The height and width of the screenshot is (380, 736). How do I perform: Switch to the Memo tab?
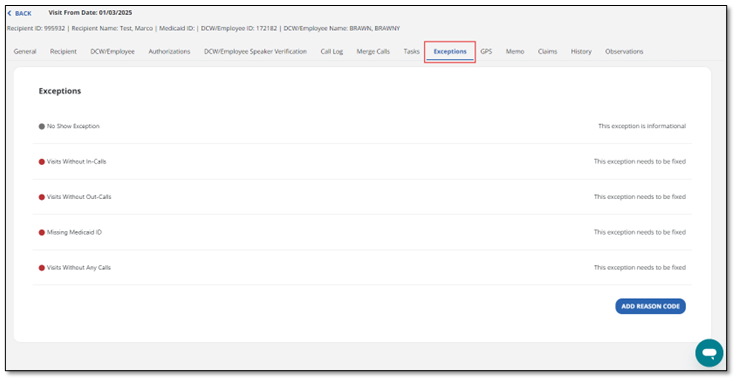[515, 52]
